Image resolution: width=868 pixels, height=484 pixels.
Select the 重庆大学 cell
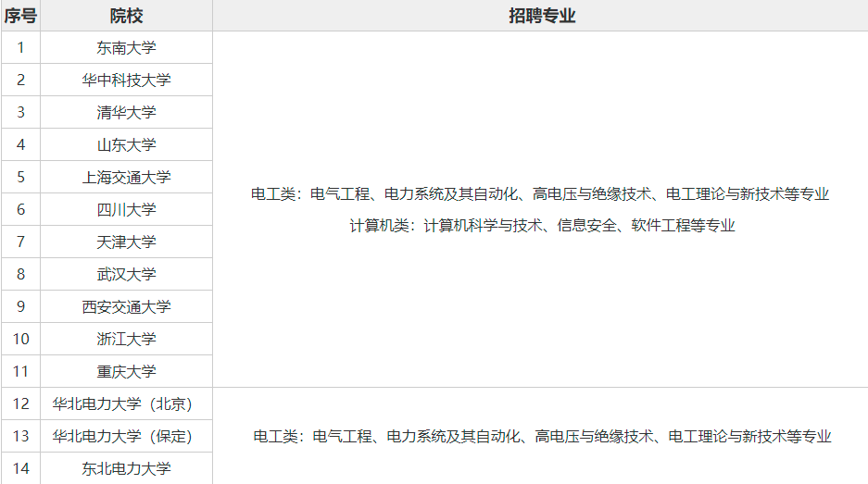126,371
